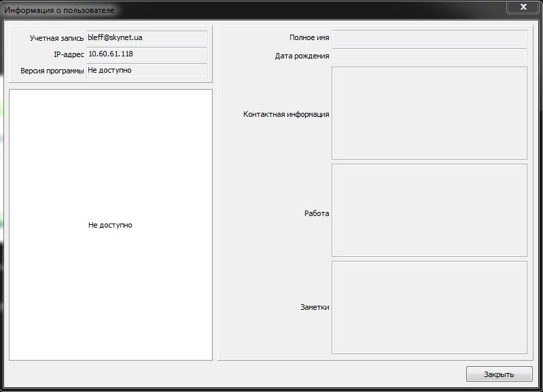Click the Версия программы label
Viewport: 543px width, 392px height.
[52, 71]
